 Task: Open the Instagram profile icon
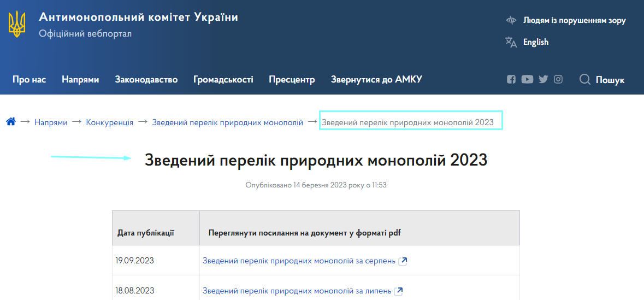(558, 79)
